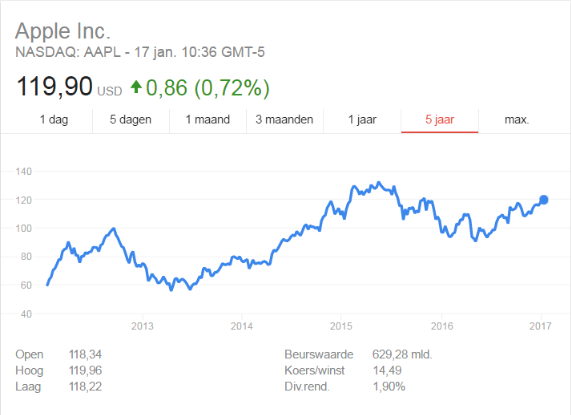
Task: Click the 2015 peak on the chart line
Action: (x=379, y=182)
